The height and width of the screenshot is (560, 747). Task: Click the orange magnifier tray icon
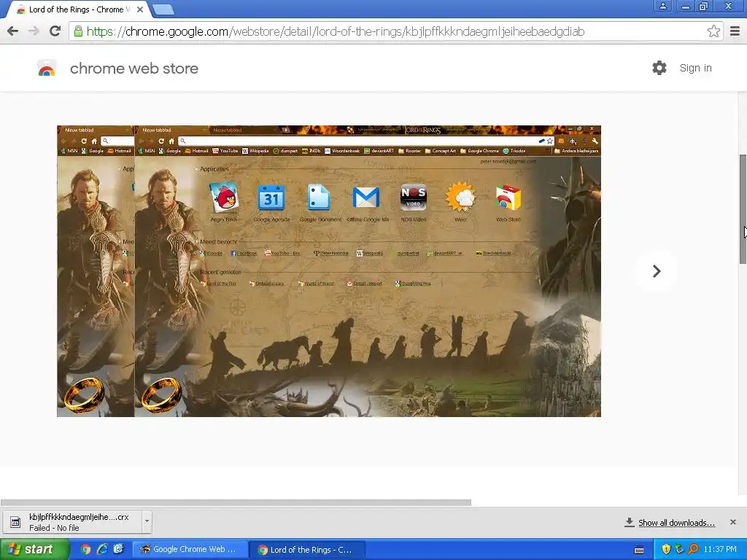693,549
